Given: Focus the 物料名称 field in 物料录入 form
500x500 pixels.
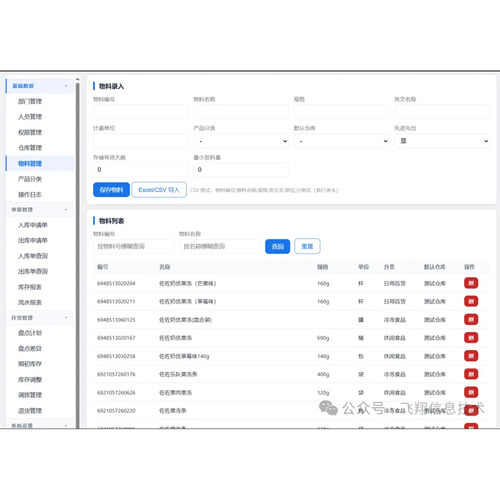Looking at the screenshot, I should pos(241,112).
